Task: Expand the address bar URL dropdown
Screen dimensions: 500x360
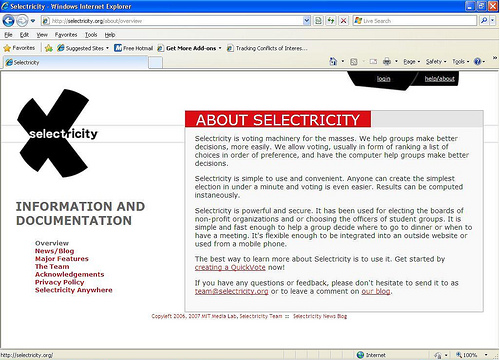Action: [307, 21]
